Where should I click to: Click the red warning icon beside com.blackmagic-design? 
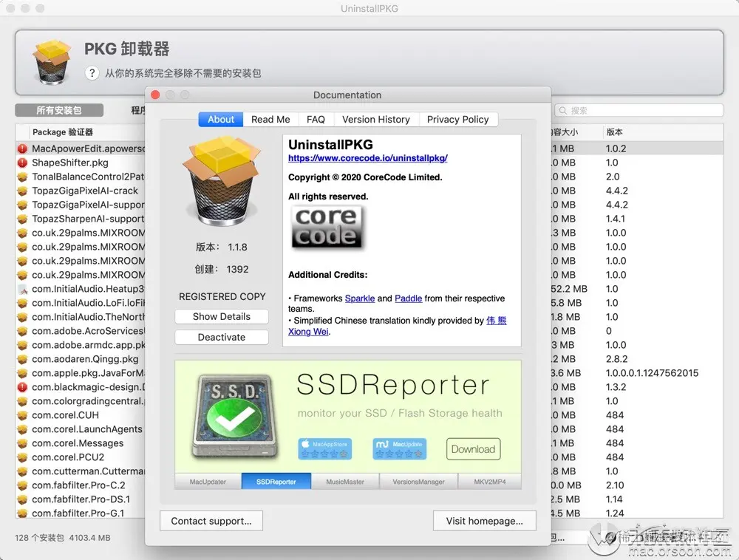[x=22, y=387]
